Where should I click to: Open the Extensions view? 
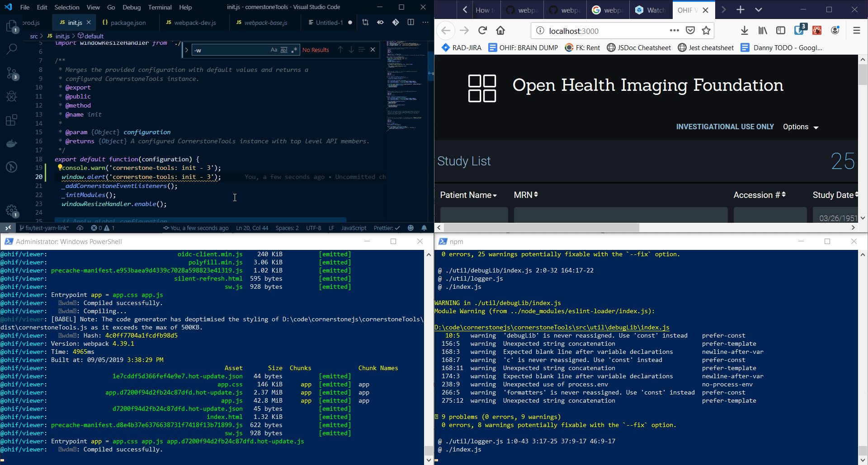(x=11, y=120)
